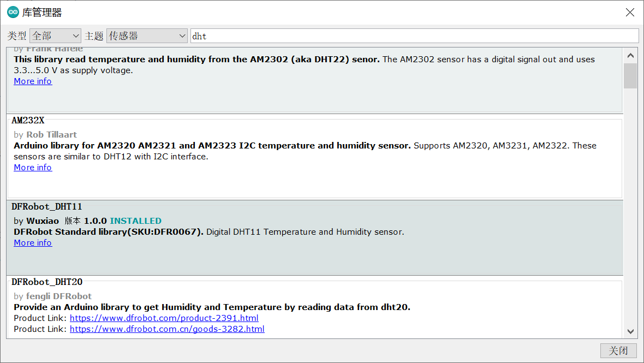
Task: Click the Arduino logo in title bar
Action: (x=13, y=13)
